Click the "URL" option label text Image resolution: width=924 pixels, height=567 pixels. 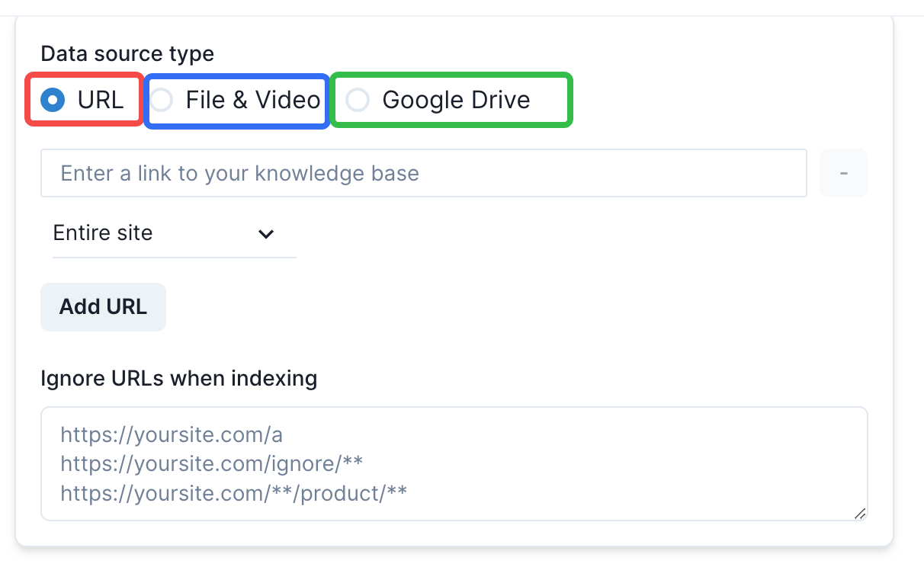pyautogui.click(x=101, y=100)
